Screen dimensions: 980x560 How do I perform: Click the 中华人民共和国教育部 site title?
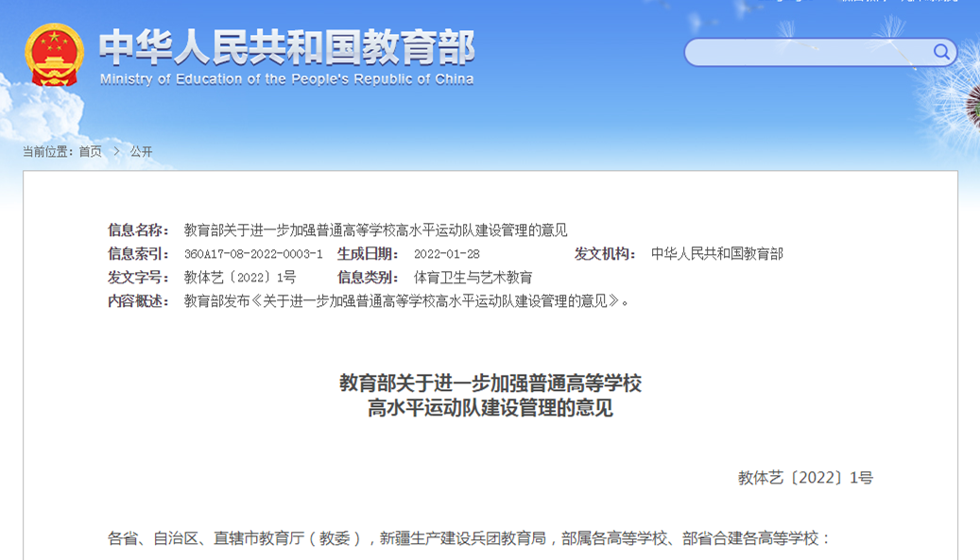287,47
